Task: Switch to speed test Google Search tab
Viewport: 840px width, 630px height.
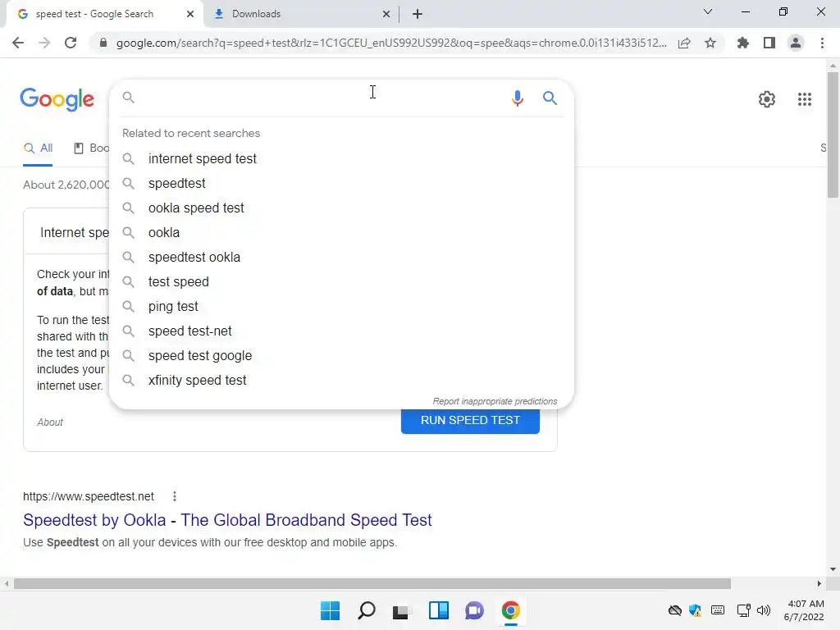Action: pyautogui.click(x=94, y=14)
